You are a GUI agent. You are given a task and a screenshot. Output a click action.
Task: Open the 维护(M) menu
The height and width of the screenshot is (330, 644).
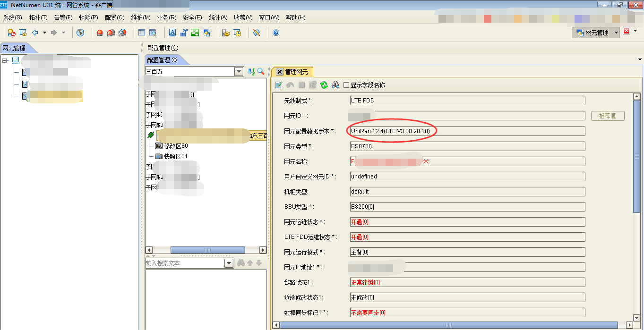(141, 18)
